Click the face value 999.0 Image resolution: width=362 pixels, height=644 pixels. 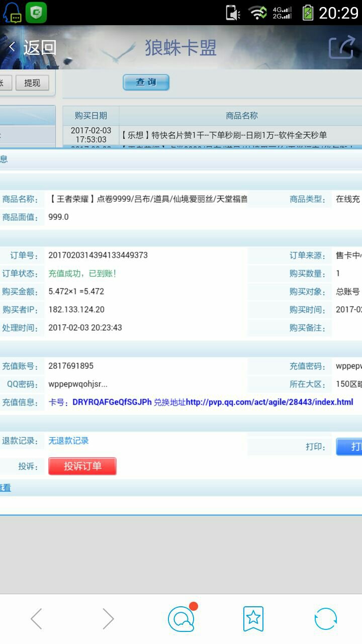coord(58,217)
